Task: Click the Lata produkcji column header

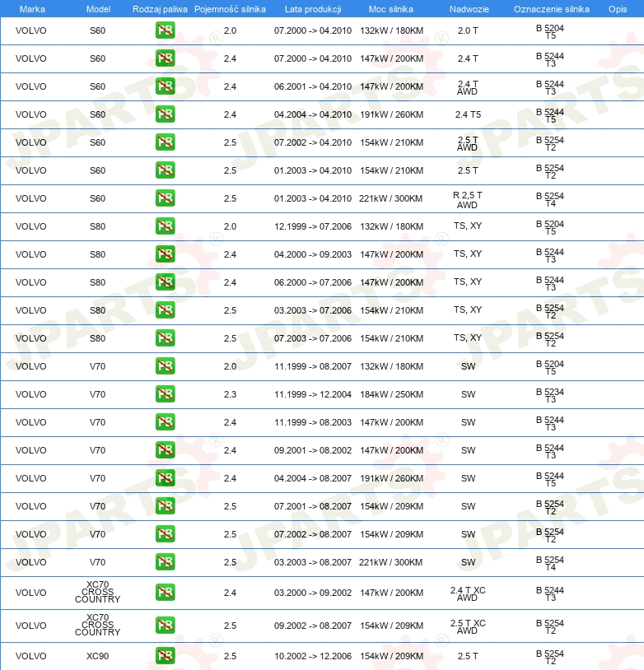Action: pos(313,9)
